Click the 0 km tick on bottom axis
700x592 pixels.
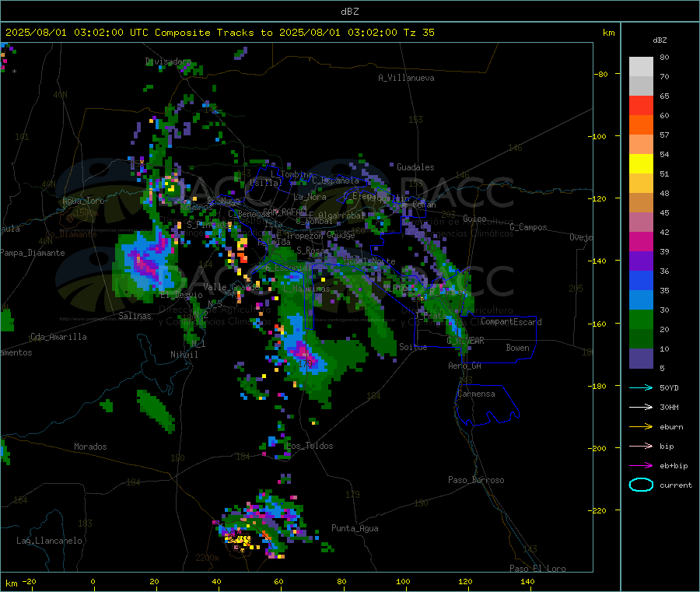pos(93,581)
